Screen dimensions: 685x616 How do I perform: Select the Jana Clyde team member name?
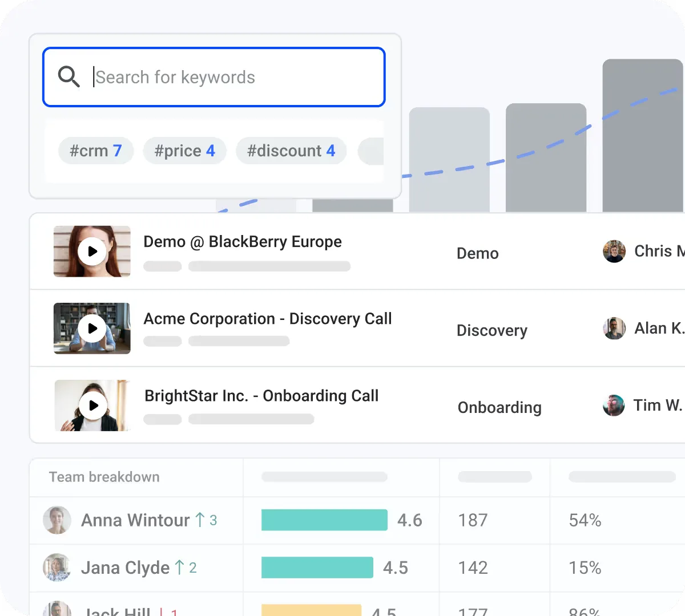coord(125,568)
